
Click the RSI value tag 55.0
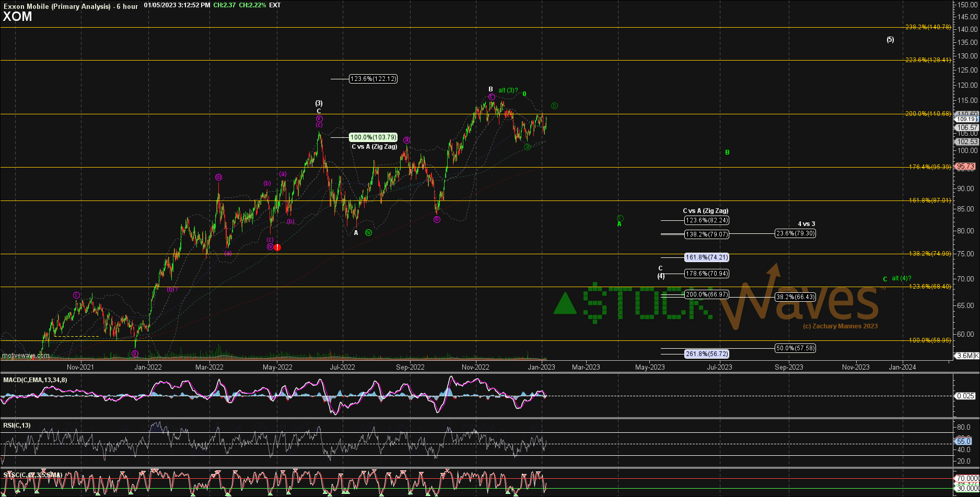964,441
